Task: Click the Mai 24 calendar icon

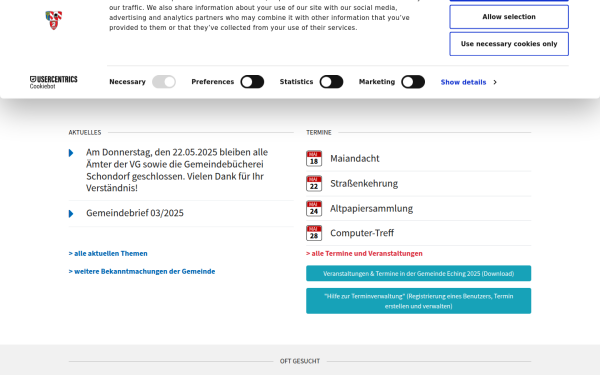Action: [x=314, y=208]
